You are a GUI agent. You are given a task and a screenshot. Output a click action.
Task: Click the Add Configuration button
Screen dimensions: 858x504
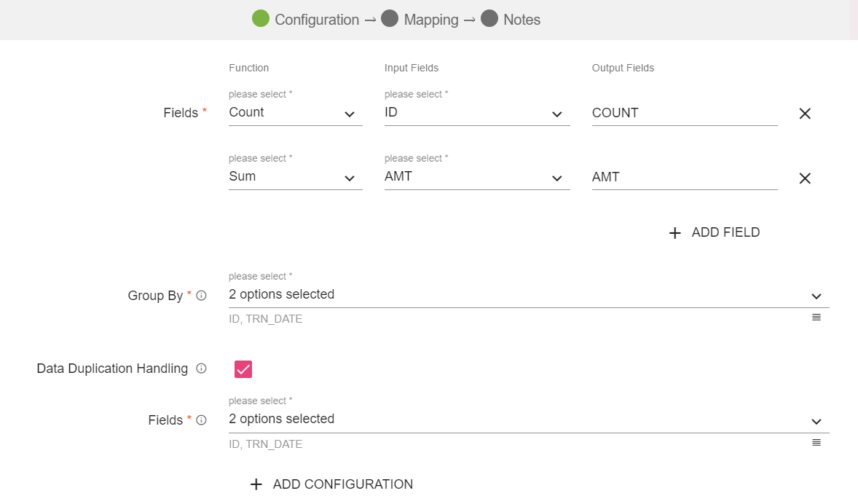click(x=332, y=484)
